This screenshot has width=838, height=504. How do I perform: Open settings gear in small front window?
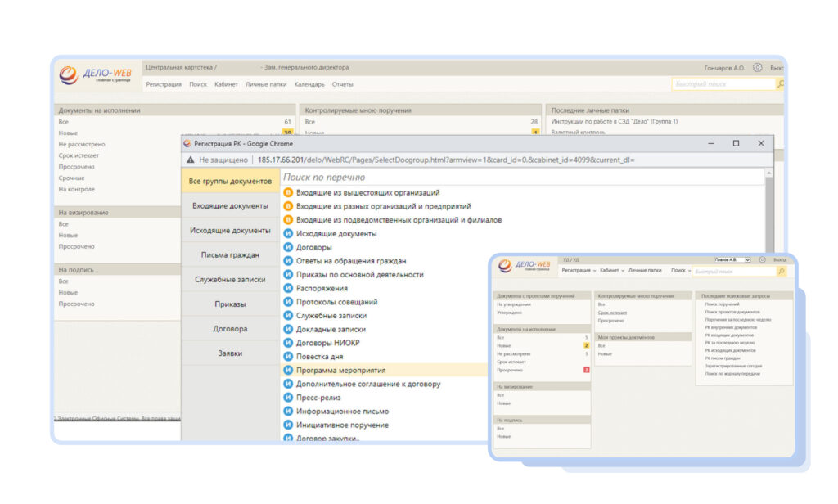point(762,260)
